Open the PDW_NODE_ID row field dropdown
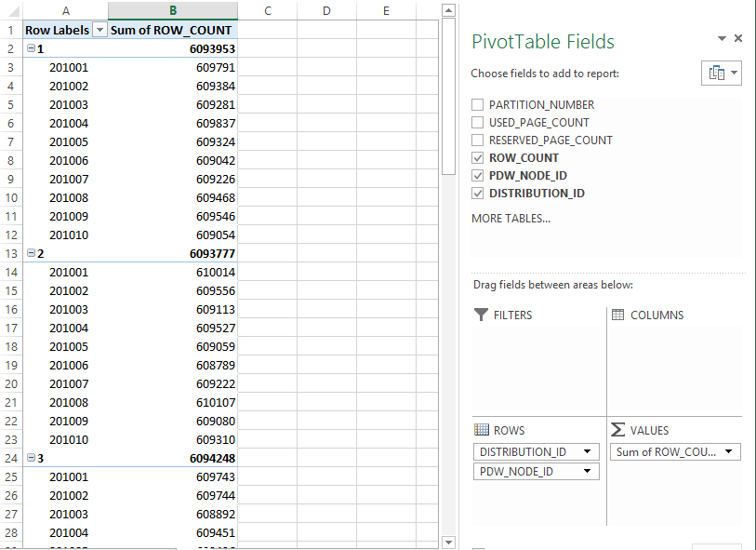The height and width of the screenshot is (550, 756). click(x=587, y=472)
